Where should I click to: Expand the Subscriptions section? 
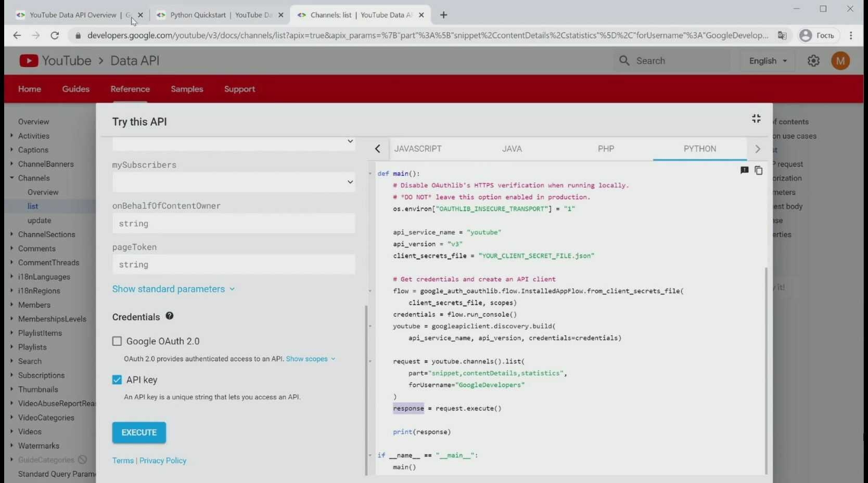11,375
